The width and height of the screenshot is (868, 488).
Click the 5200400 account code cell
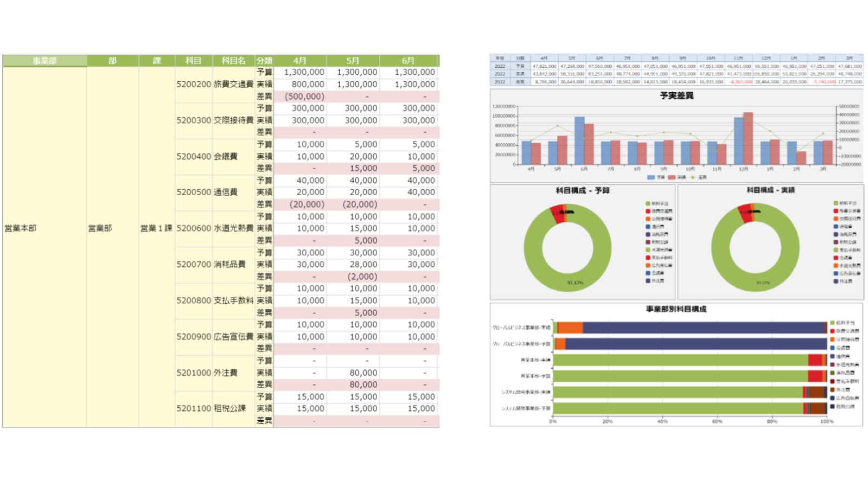click(194, 156)
